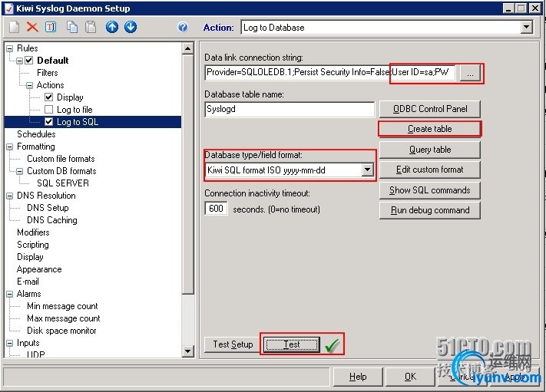Open the Display settings page under Modifiers
546x392 pixels.
pyautogui.click(x=30, y=257)
